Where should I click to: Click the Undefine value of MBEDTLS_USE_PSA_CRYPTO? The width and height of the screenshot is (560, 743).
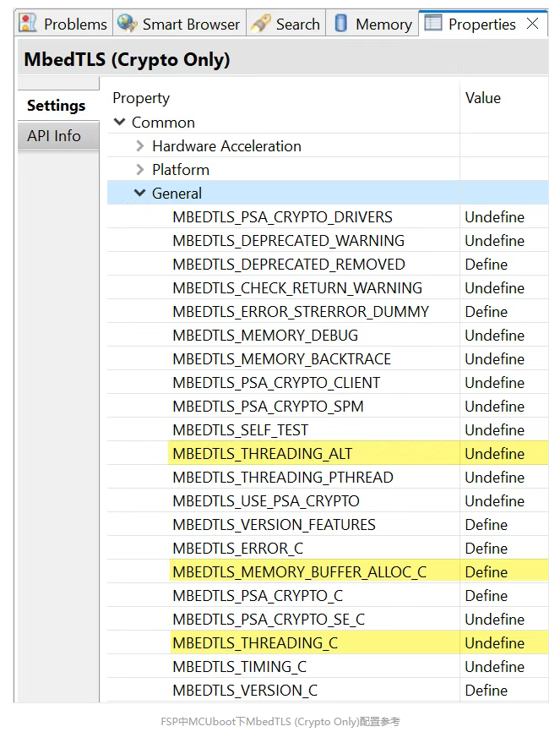495,501
